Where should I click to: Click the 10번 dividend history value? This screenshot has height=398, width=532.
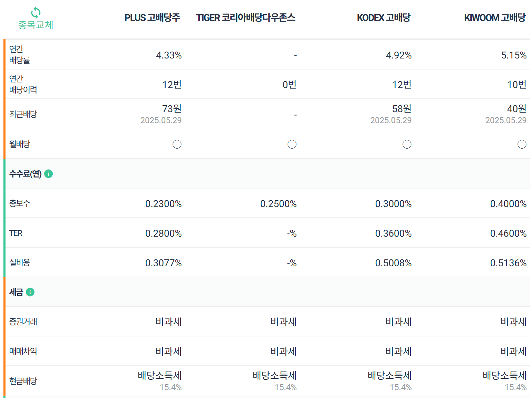517,85
